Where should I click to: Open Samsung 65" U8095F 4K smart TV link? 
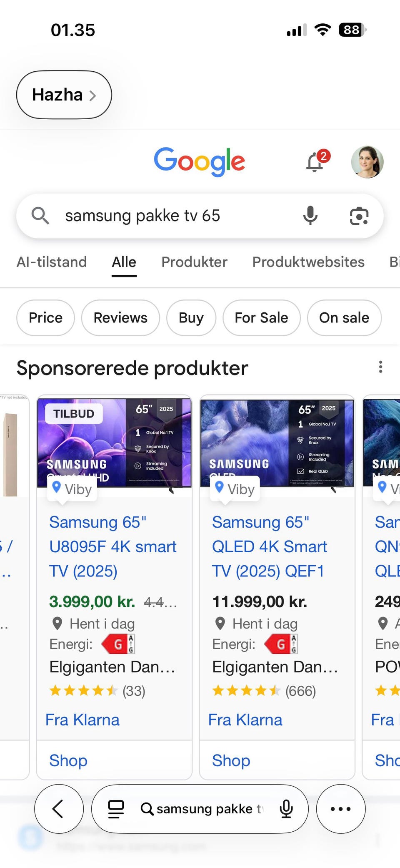112,546
